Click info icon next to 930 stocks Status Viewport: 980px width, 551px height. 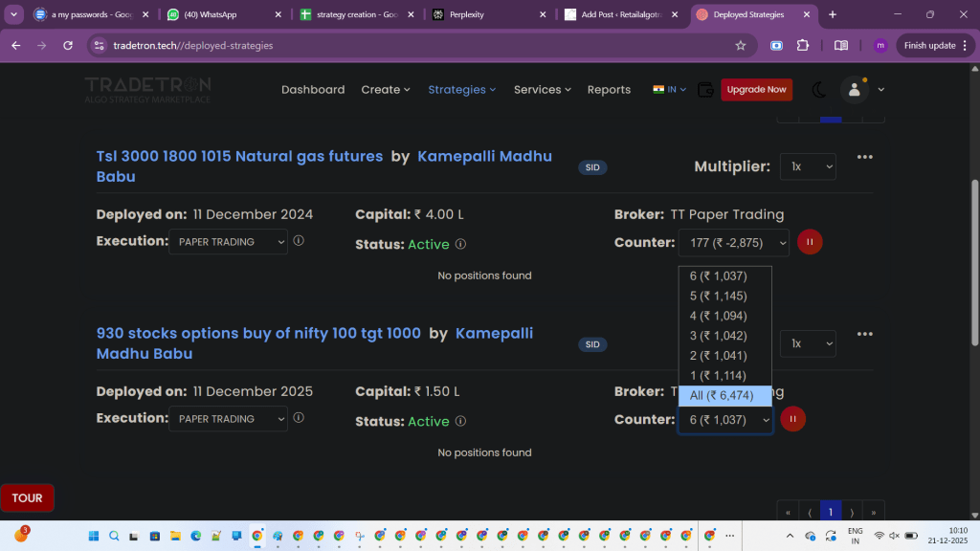pos(460,421)
